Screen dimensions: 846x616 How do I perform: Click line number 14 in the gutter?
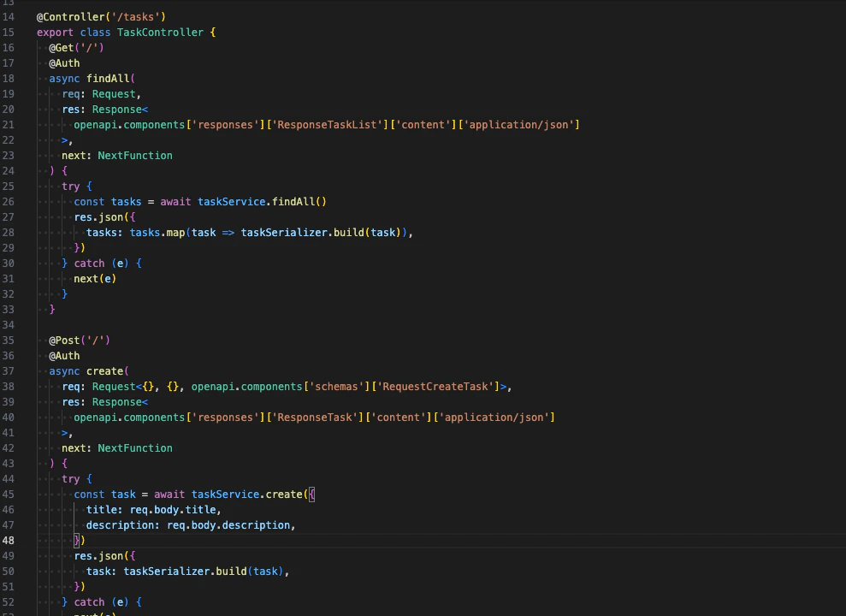9,16
